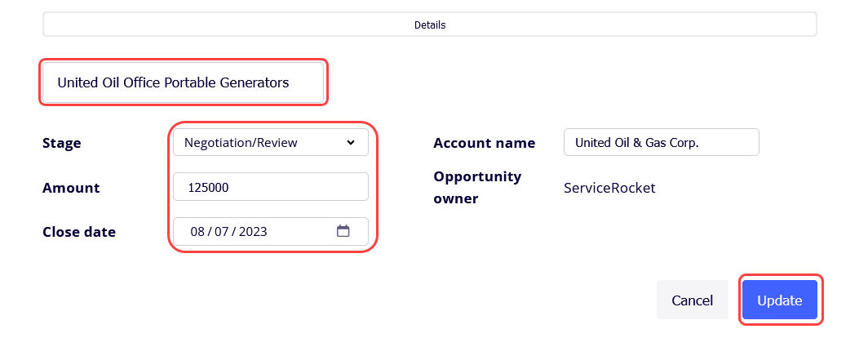
Task: Click the Stage dropdown chevron arrow
Action: click(x=351, y=142)
